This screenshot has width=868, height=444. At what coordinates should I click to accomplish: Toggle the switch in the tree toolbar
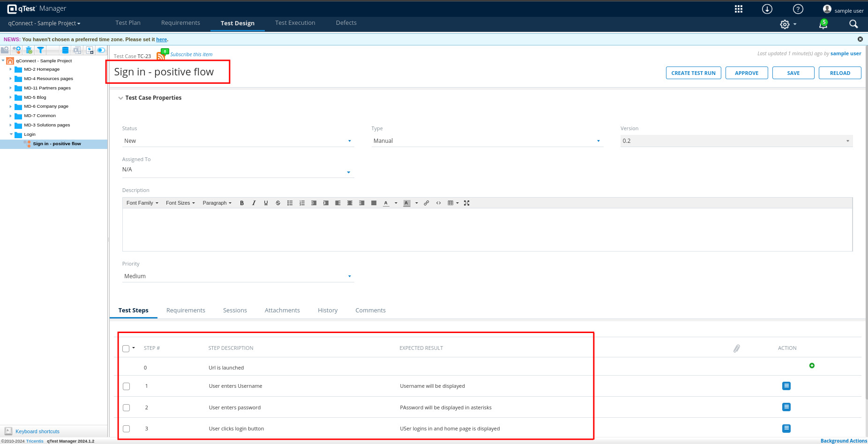(x=101, y=50)
